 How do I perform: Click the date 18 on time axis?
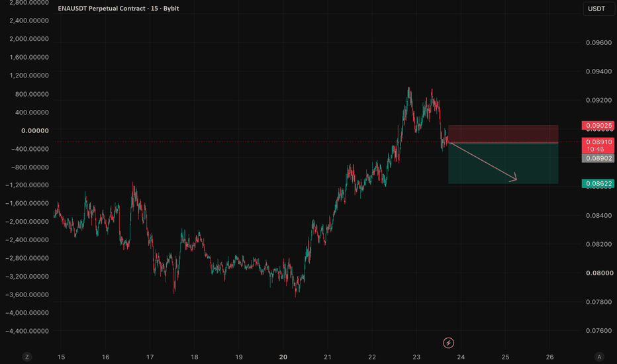point(195,357)
